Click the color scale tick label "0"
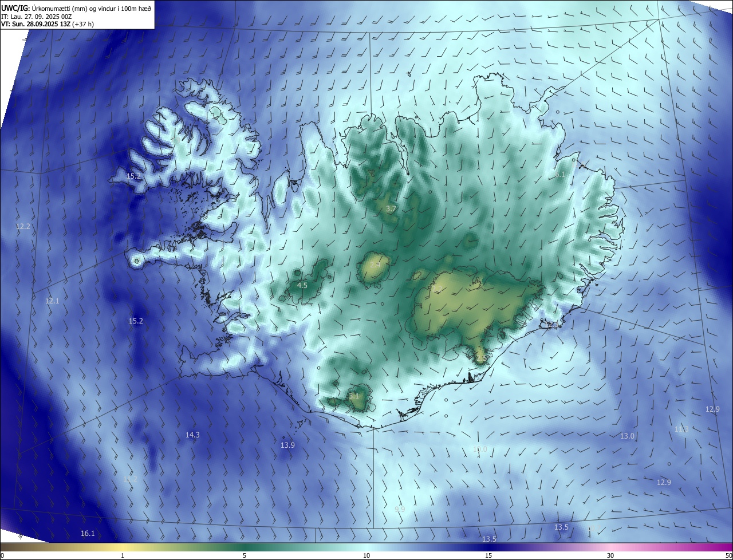The image size is (733, 560). click(2, 556)
